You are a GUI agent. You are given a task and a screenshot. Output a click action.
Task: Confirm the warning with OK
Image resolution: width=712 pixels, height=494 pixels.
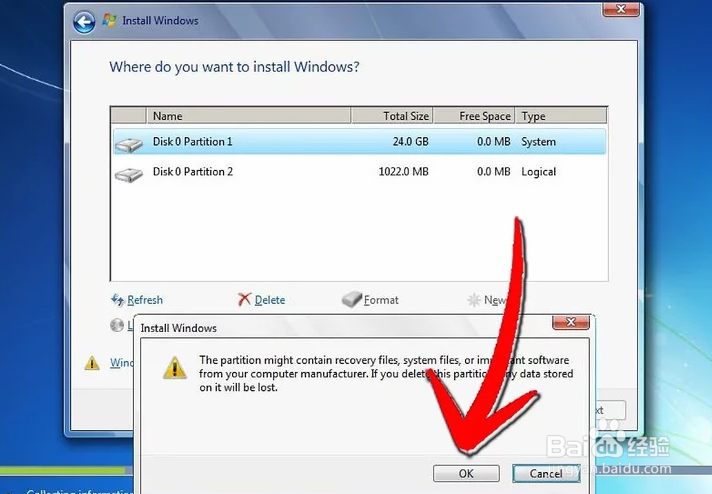point(466,474)
